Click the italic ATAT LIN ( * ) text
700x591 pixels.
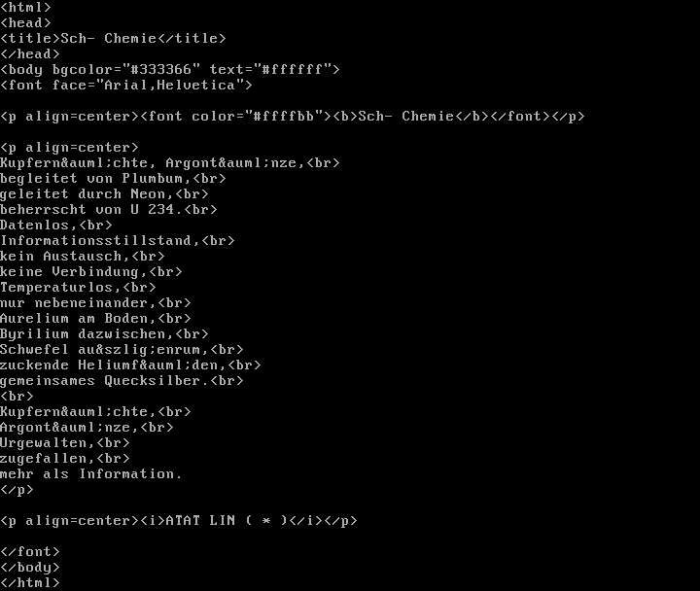pyautogui.click(x=226, y=521)
